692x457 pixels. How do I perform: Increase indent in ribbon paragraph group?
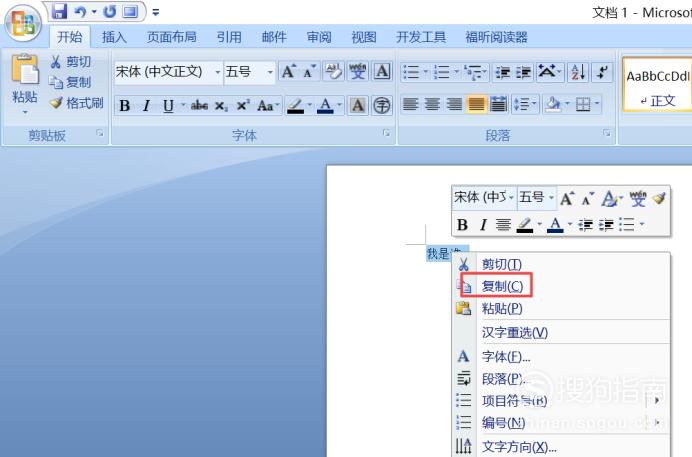pyautogui.click(x=523, y=72)
